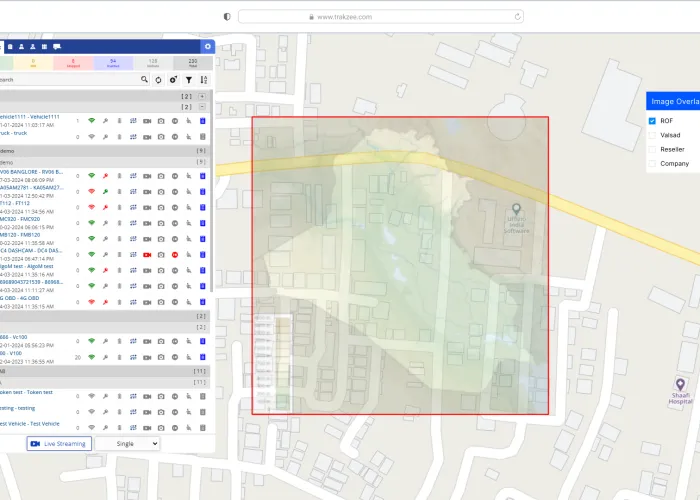Viewport: 700px width, 500px height.
Task: Tick the Company overlay checkbox
Action: (652, 163)
